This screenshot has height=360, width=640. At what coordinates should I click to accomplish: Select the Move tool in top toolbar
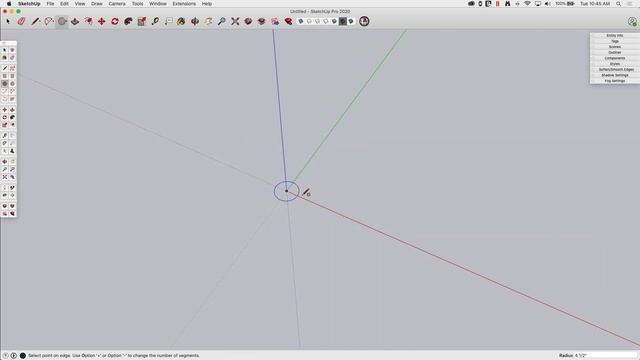[102, 21]
